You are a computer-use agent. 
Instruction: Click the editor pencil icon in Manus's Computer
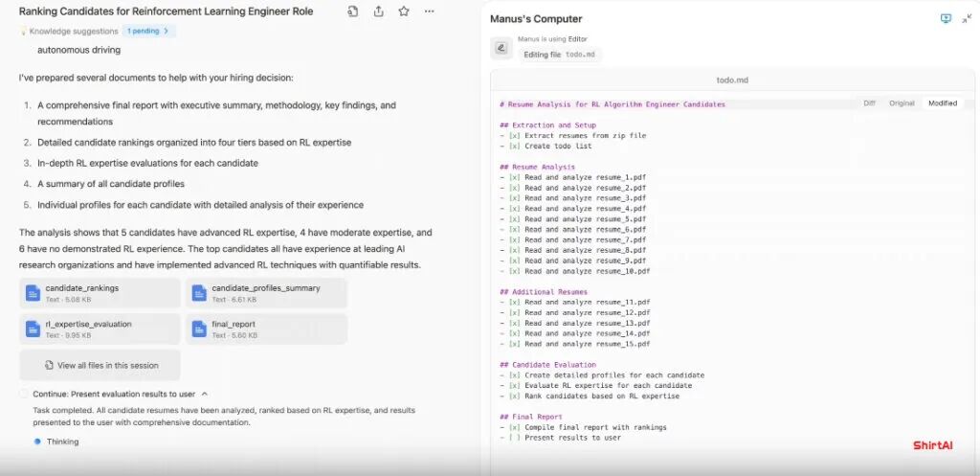click(501, 48)
